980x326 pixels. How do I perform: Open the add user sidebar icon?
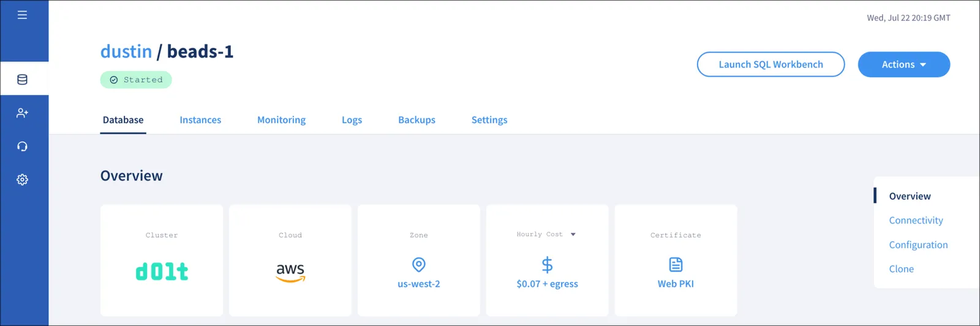(22, 113)
